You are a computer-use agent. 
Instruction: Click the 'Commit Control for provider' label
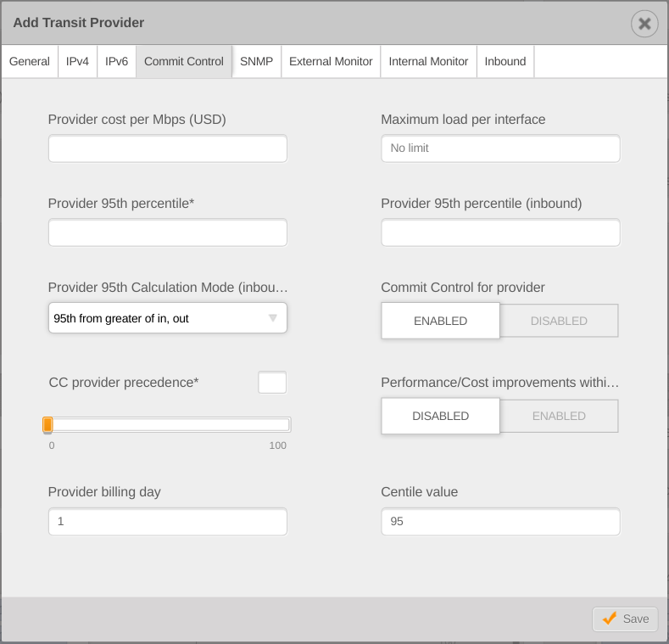[463, 288]
